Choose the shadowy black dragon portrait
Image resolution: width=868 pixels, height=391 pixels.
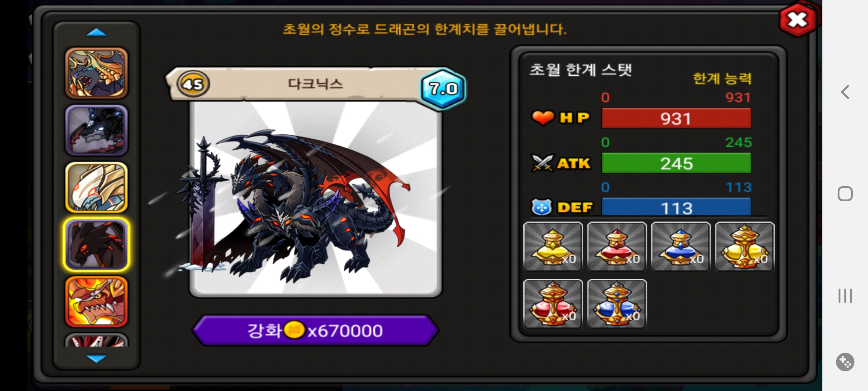(x=96, y=130)
